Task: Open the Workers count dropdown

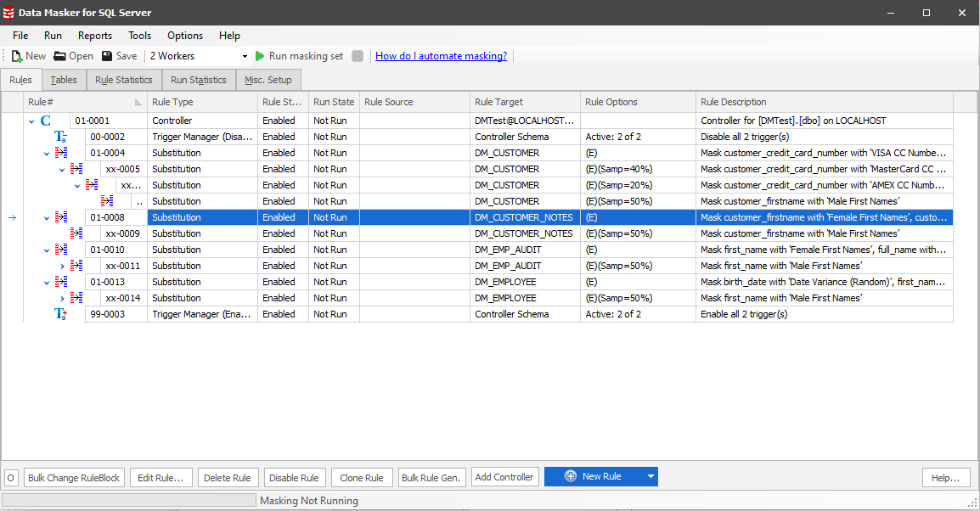Action: pyautogui.click(x=245, y=56)
